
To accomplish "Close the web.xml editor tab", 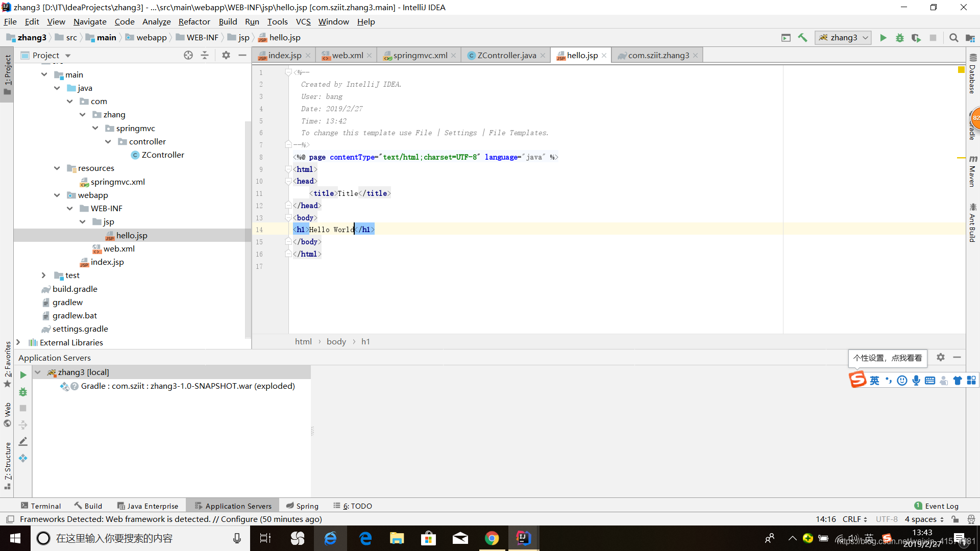I will coord(369,56).
